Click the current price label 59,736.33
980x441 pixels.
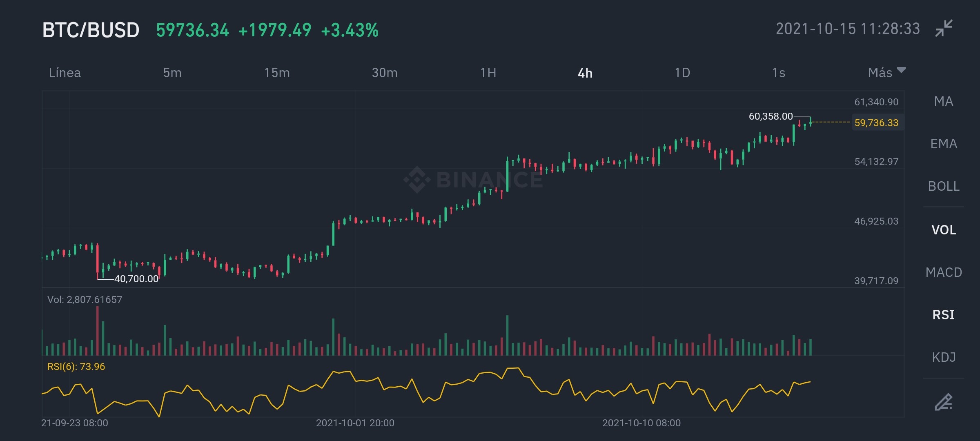click(x=877, y=122)
